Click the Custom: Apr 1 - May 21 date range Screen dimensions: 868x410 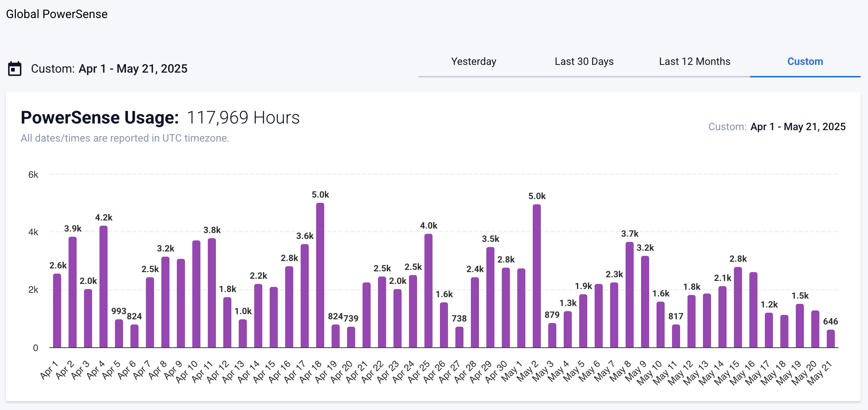point(109,69)
